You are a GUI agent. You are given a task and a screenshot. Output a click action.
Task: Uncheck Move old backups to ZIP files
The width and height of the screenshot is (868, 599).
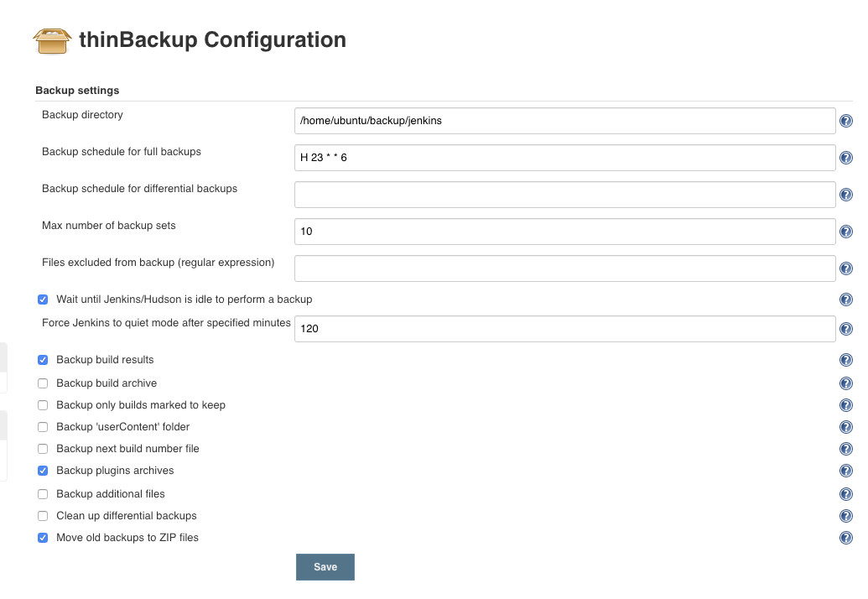[x=43, y=538]
